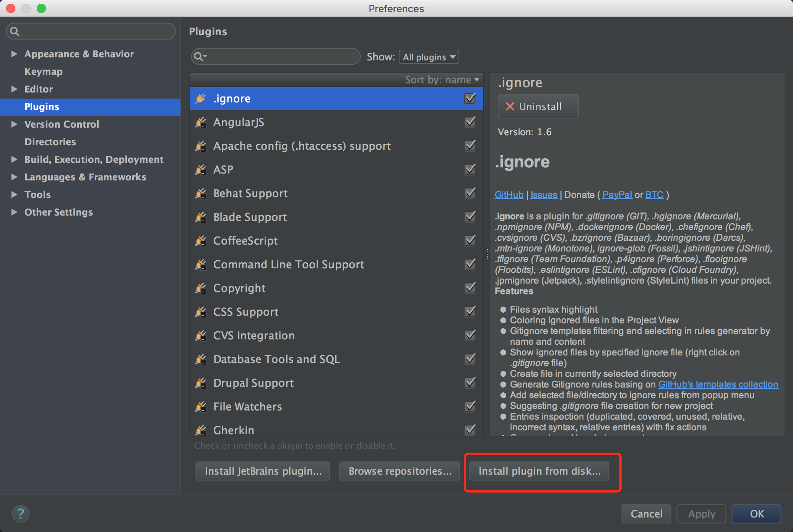The width and height of the screenshot is (793, 532).
Task: Expand Appearance & Behavior section
Action: pos(14,54)
